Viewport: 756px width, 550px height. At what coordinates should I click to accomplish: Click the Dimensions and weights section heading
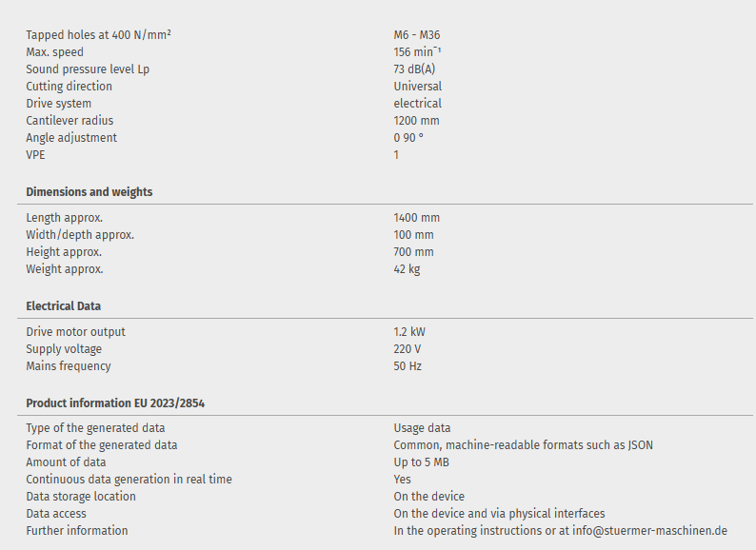pyautogui.click(x=89, y=192)
